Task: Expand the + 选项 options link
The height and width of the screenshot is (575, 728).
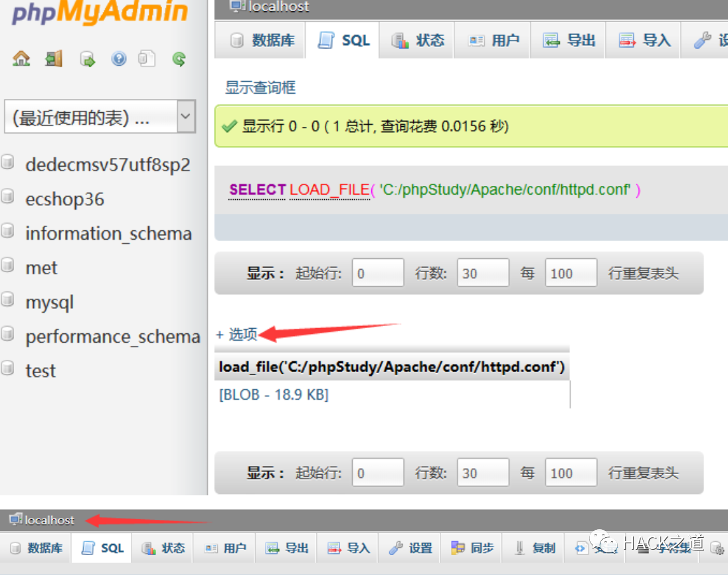Action: pos(236,334)
